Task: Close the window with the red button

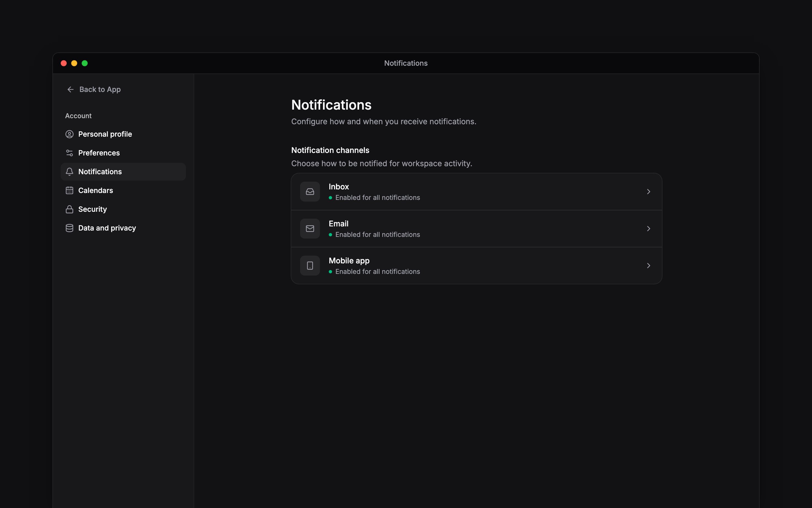Action: tap(64, 63)
